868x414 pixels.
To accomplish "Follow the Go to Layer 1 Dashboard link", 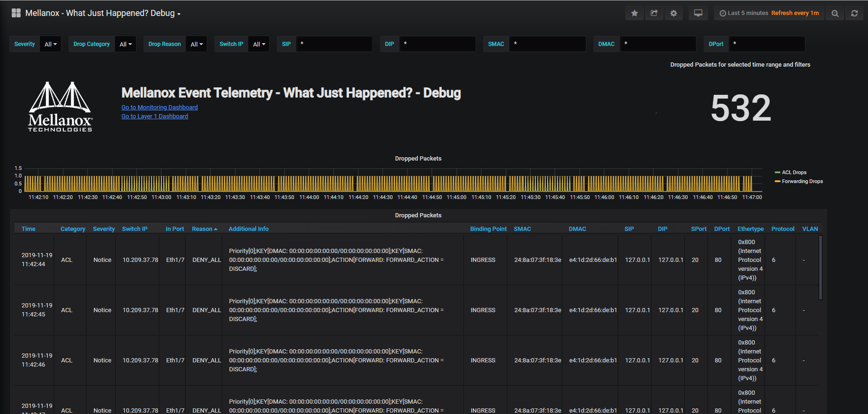I will [155, 116].
